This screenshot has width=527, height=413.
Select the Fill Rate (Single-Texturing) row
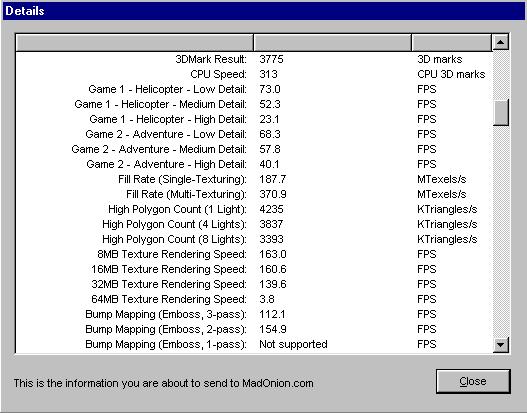click(254, 179)
